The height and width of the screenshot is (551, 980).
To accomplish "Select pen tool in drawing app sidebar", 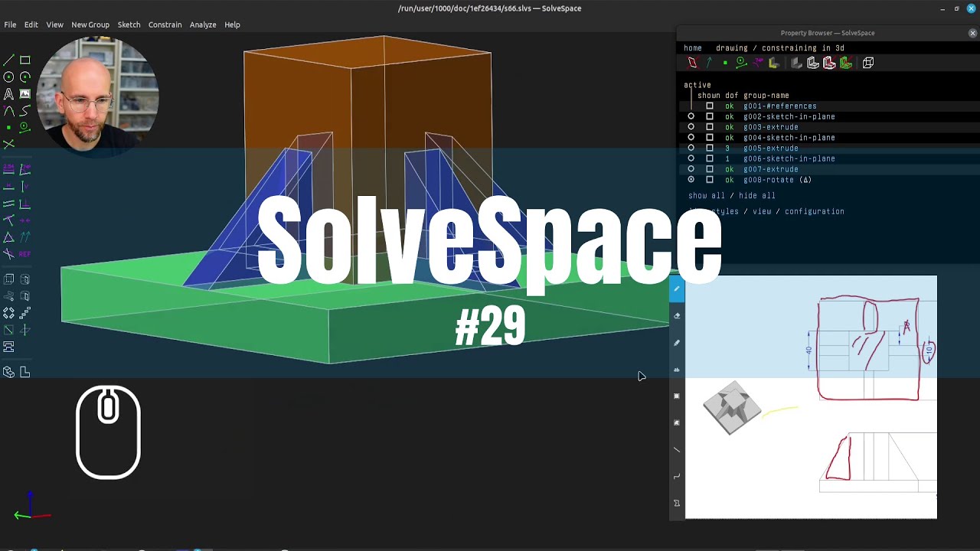I will click(677, 289).
